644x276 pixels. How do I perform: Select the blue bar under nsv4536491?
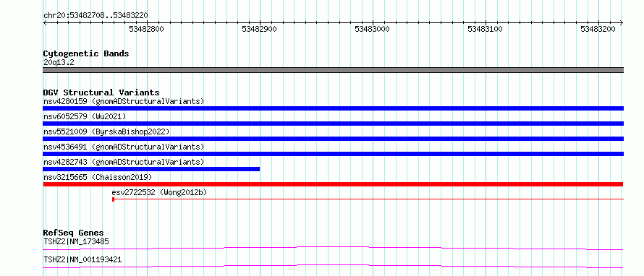click(x=333, y=154)
